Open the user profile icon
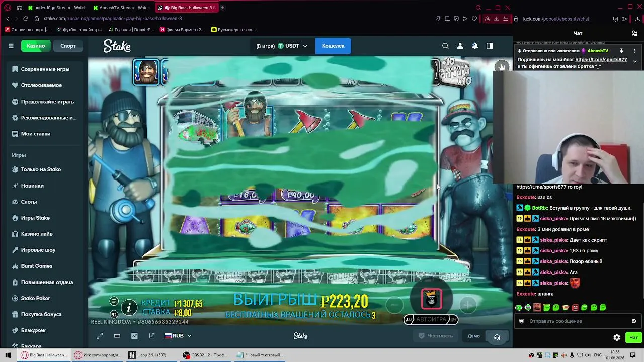The width and height of the screenshot is (644, 362). (460, 46)
